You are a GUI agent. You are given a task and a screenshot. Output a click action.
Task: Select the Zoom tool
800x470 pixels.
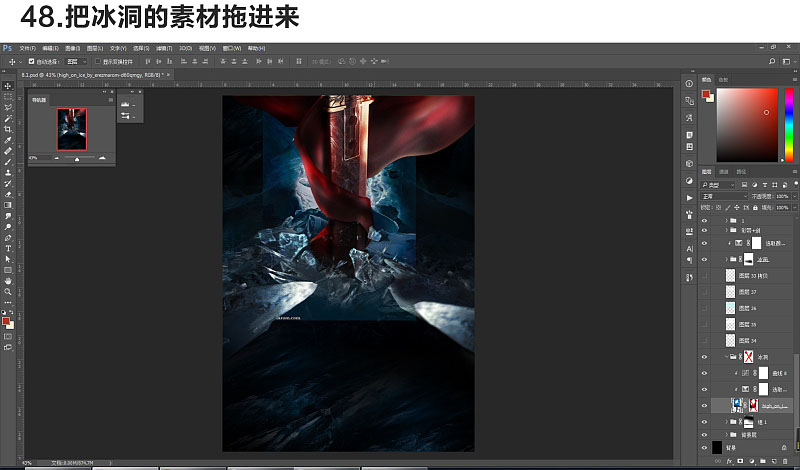8,292
